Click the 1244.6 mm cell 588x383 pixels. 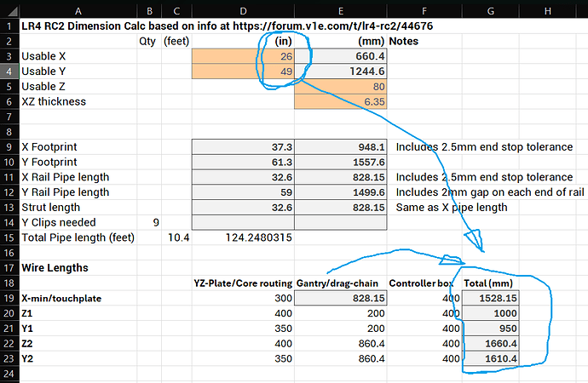coord(341,71)
